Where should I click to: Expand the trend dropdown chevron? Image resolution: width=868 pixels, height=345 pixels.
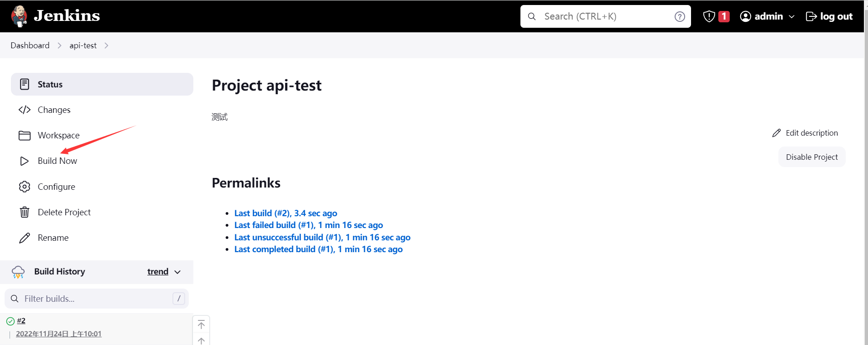click(177, 272)
